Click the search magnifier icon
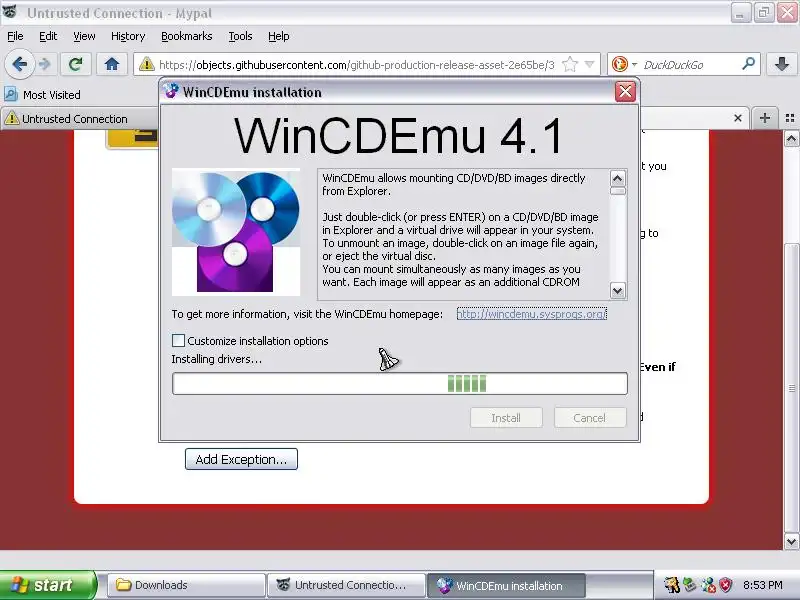The height and width of the screenshot is (600, 800). point(748,64)
